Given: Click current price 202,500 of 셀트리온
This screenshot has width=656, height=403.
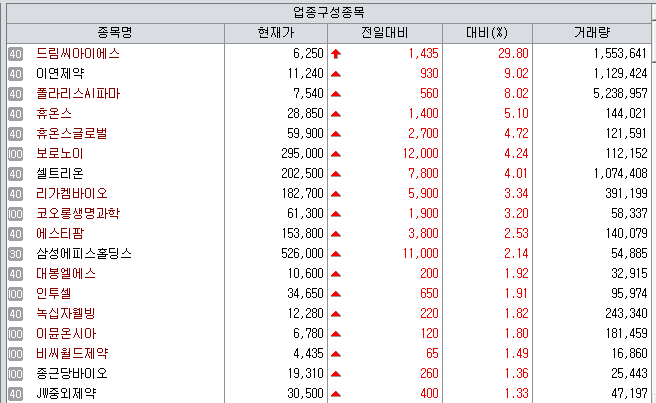Looking at the screenshot, I should (x=302, y=174).
